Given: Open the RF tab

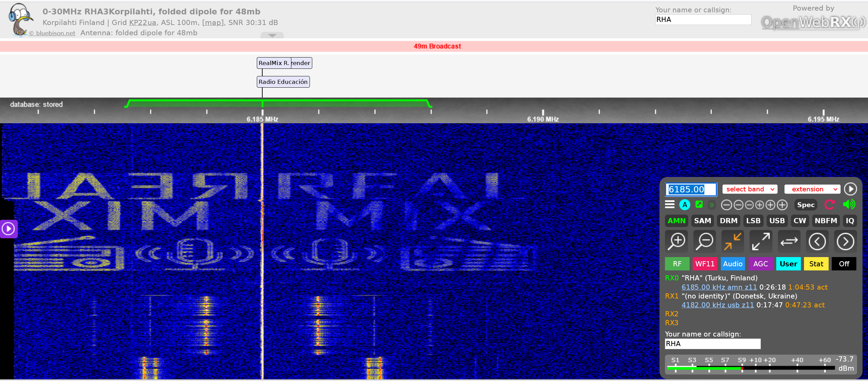Looking at the screenshot, I should point(677,264).
